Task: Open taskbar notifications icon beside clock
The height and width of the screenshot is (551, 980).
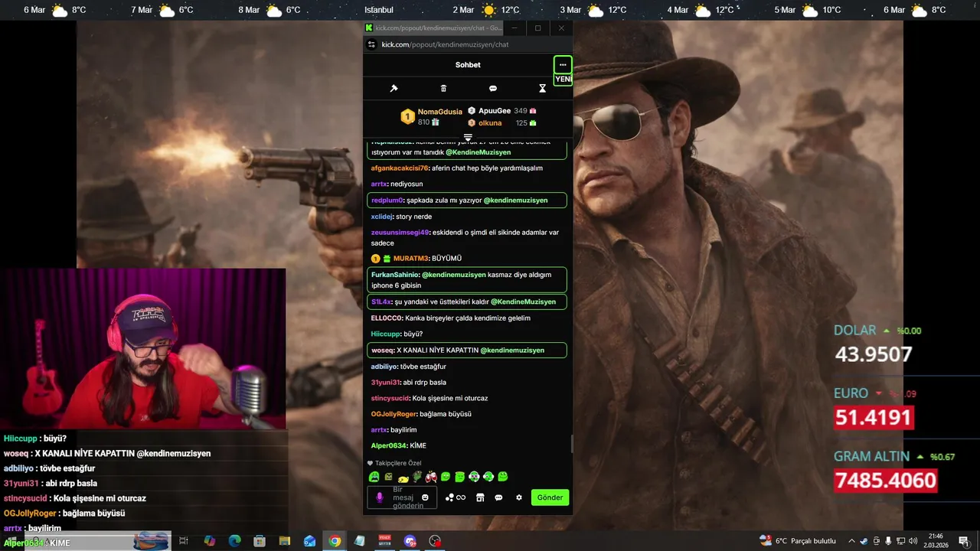Action: (963, 541)
